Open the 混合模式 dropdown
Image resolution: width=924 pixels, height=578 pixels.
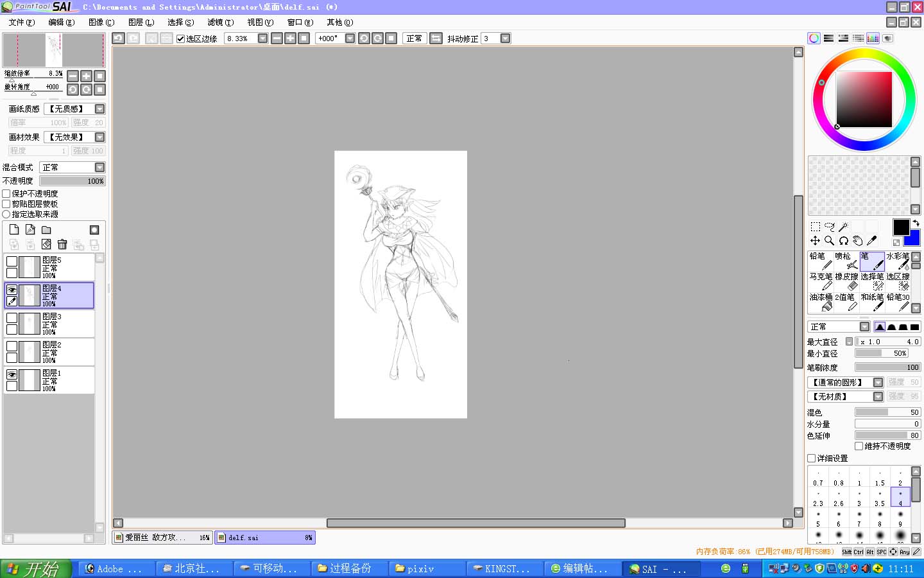[x=99, y=167]
